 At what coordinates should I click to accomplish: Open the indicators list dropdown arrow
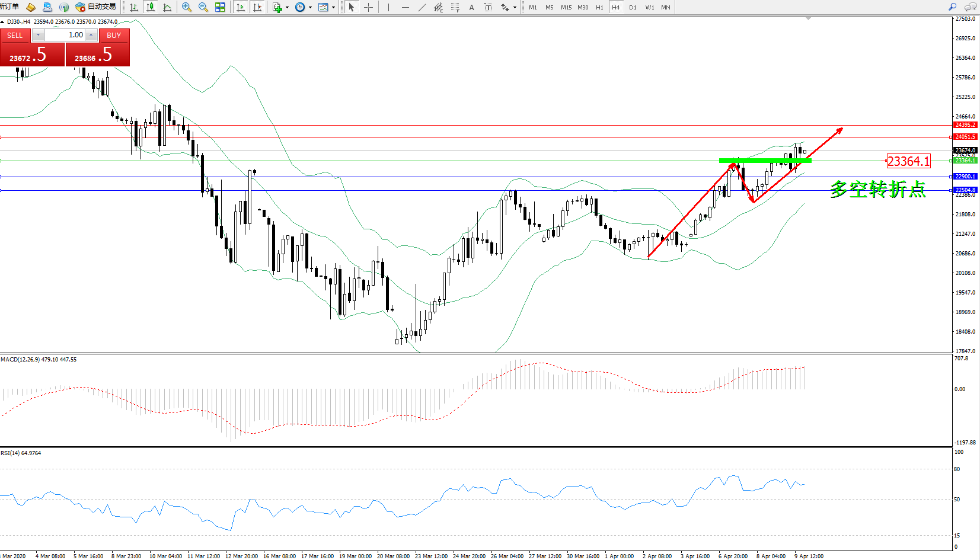287,8
